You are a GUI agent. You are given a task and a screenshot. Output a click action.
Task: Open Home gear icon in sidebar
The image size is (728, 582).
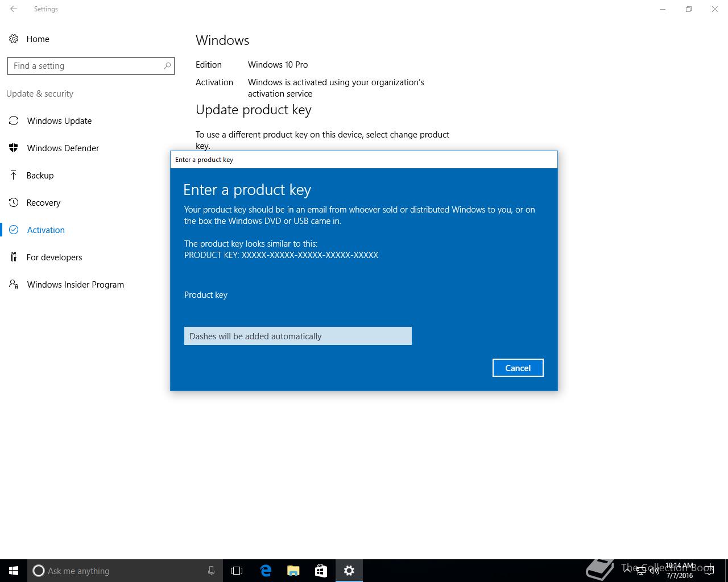(x=14, y=39)
